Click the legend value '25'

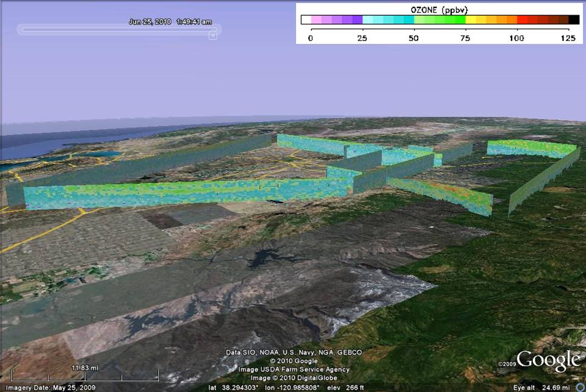362,38
